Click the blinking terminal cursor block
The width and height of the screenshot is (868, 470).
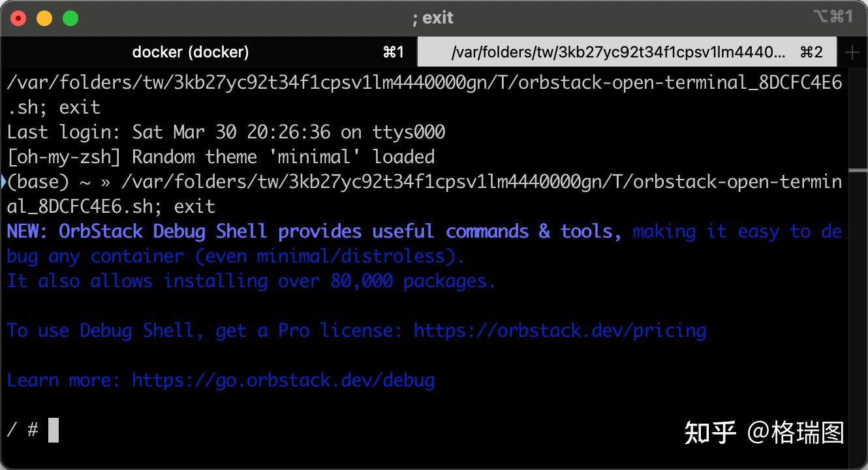[x=54, y=430]
